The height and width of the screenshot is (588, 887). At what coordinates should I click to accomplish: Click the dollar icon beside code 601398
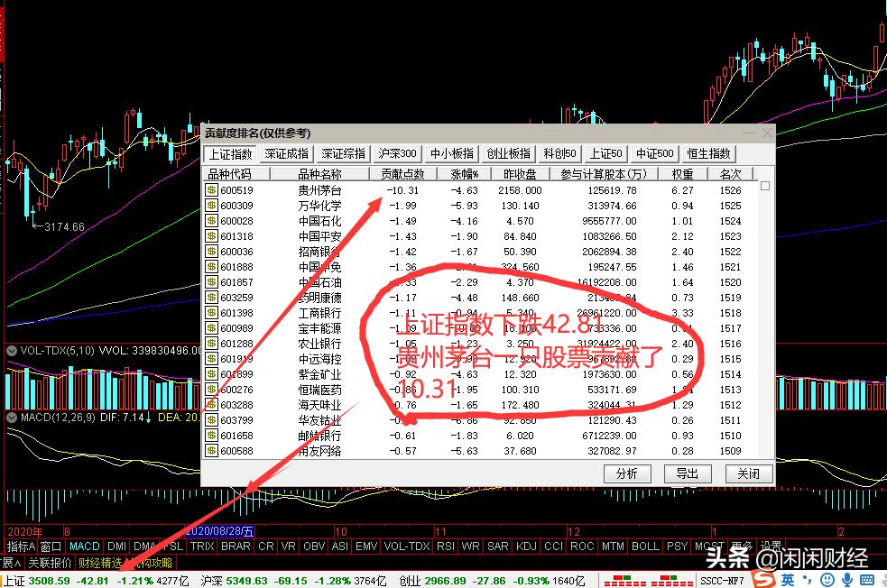[211, 312]
